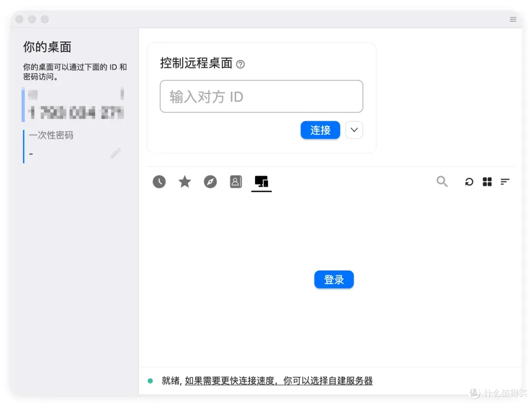This screenshot has width=532, height=404.
Task: Refresh the device list
Action: pos(469,182)
